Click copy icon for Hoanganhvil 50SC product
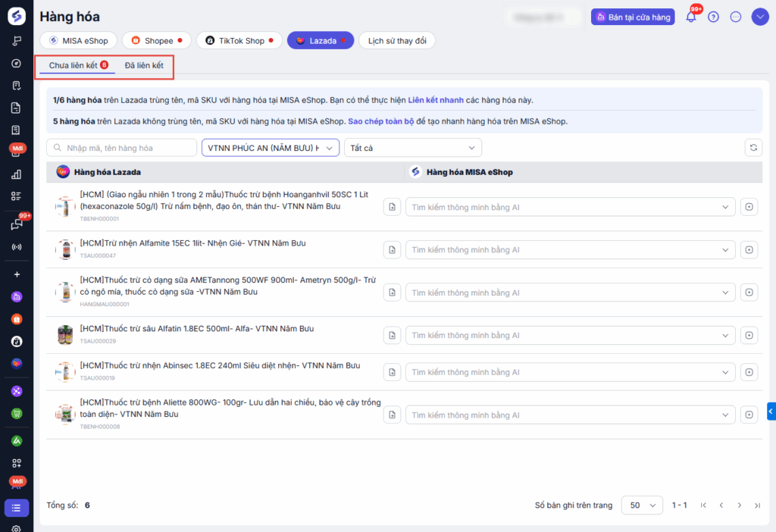The height and width of the screenshot is (532, 776). click(x=392, y=207)
